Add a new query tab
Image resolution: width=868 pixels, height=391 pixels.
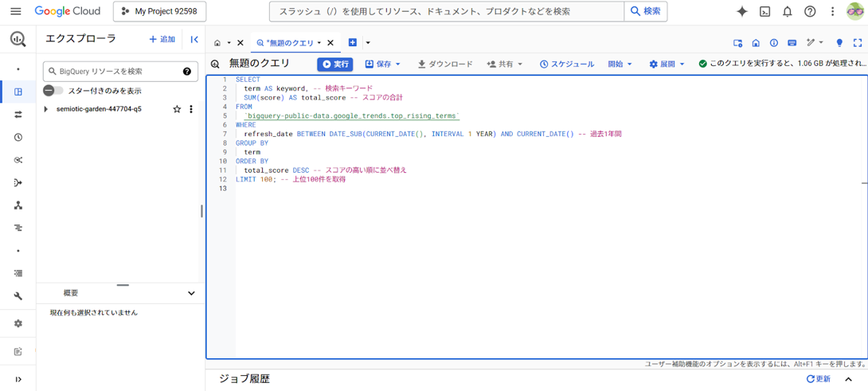(353, 43)
